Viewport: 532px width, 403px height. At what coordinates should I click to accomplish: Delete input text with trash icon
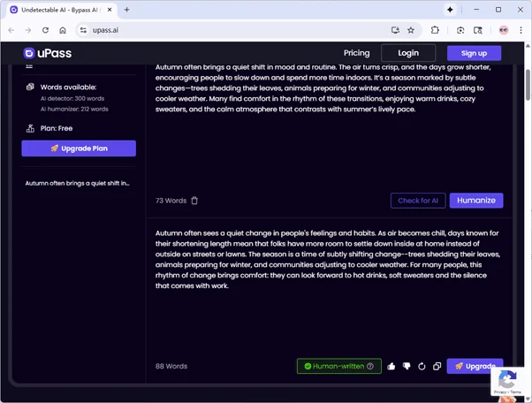click(194, 201)
